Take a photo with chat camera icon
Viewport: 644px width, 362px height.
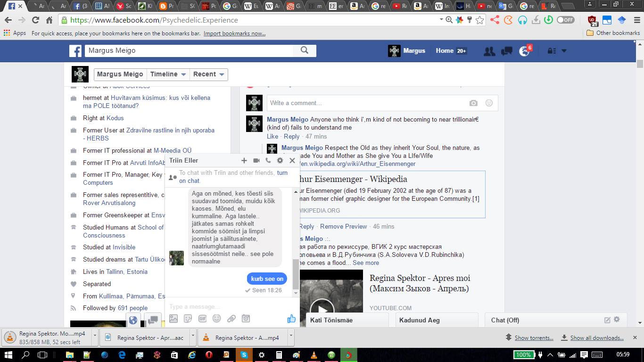[246, 319]
